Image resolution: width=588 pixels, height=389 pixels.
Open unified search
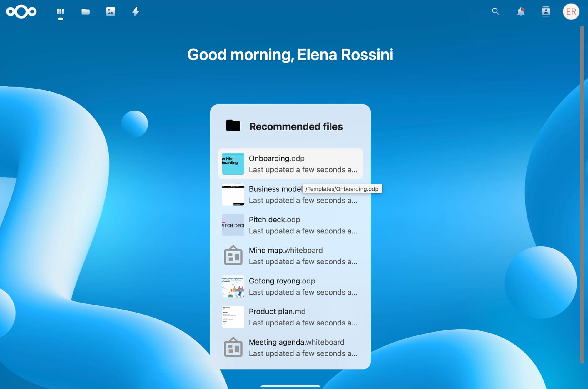(x=496, y=12)
